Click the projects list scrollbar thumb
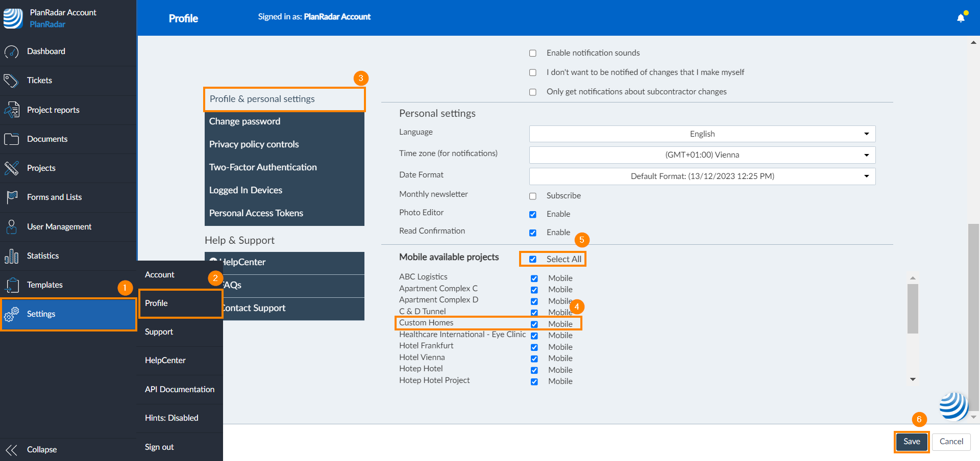 pyautogui.click(x=913, y=309)
